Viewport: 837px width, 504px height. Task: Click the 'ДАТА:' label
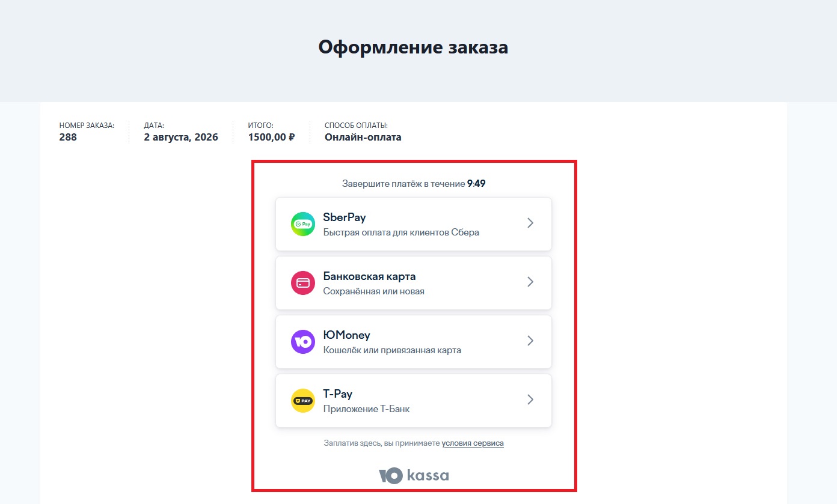point(154,126)
